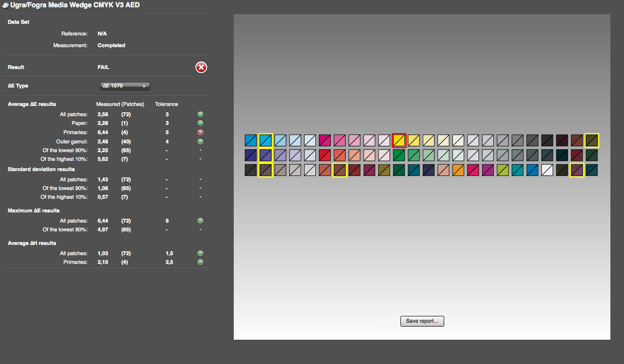This screenshot has height=364, width=624.
Task: Click the Standard deviation results heading
Action: pyautogui.click(x=41, y=169)
